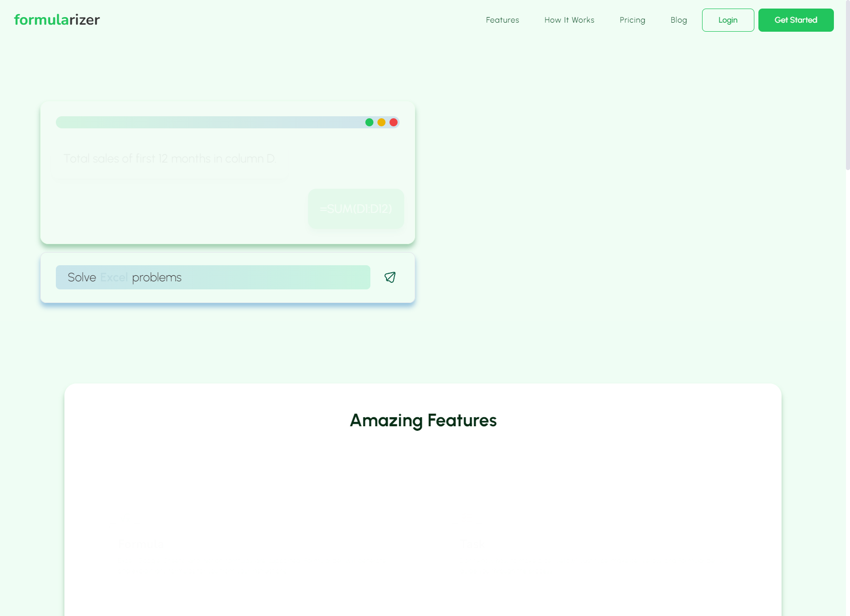The width and height of the screenshot is (850, 616).
Task: Click the paper plane send icon
Action: point(390,277)
